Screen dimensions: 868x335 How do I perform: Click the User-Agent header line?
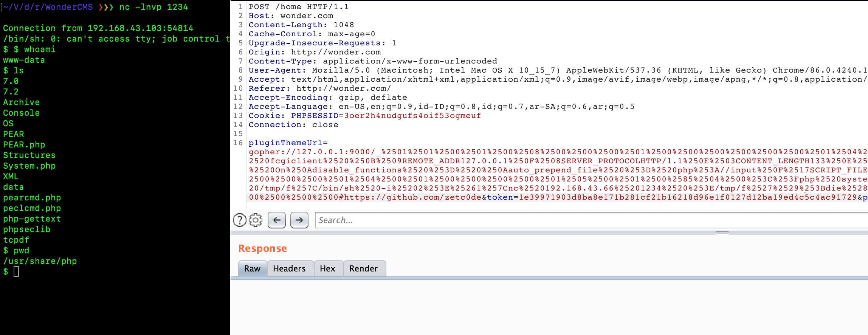558,70
